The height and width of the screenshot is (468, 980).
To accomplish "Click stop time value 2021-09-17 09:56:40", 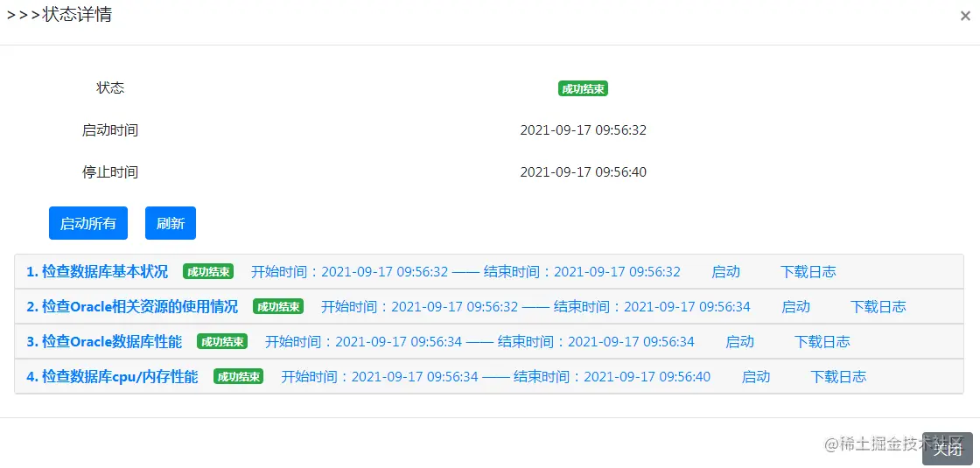I will (x=583, y=171).
